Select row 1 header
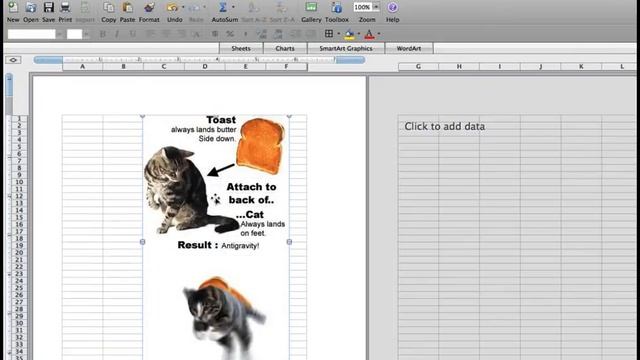 19,119
